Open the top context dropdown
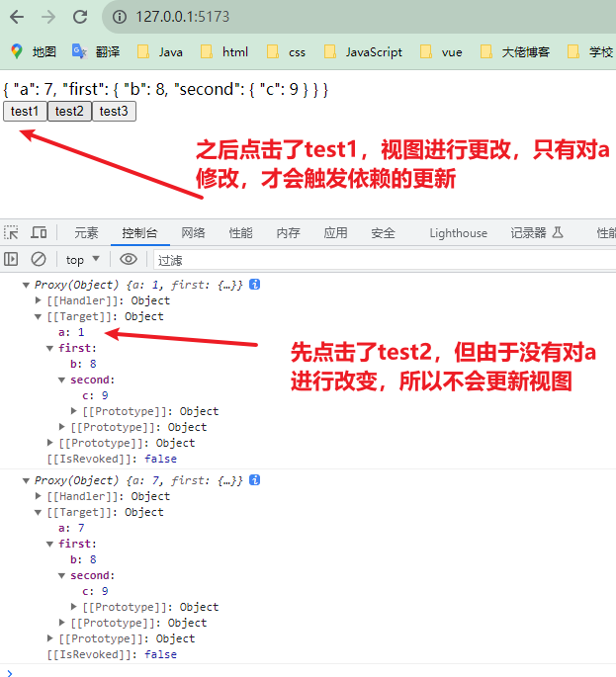 click(82, 260)
